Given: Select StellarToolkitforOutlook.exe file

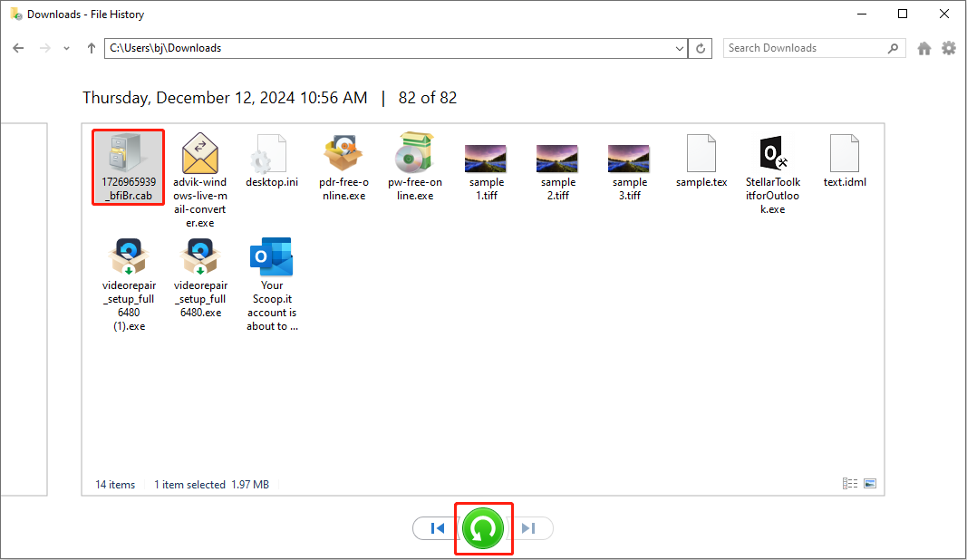Looking at the screenshot, I should click(x=773, y=174).
